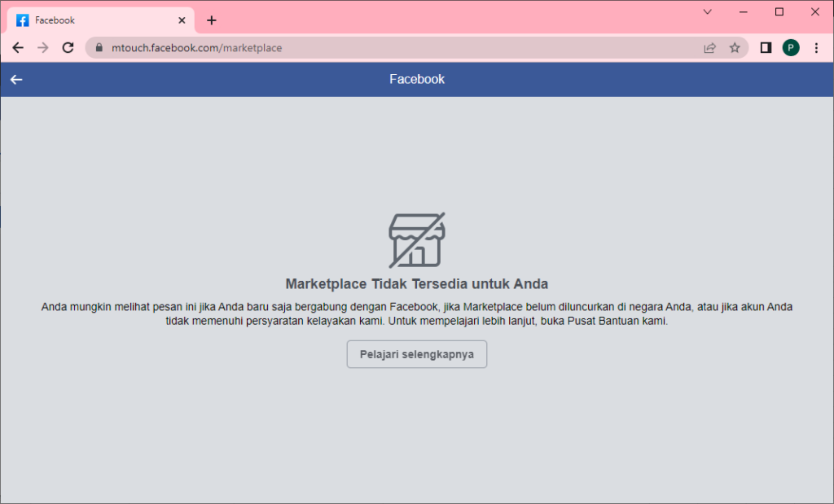This screenshot has height=504, width=834.
Task: Click the Pelajari selengkapnya button
Action: 416,354
